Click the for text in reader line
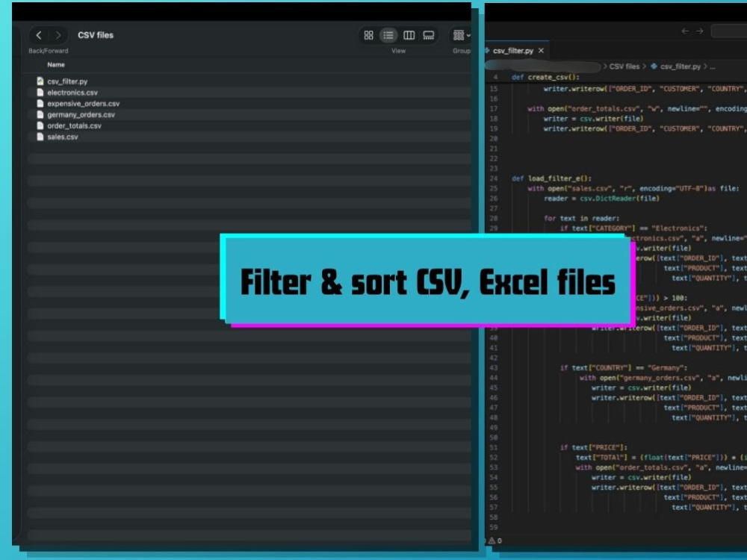This screenshot has height=560, width=747. click(582, 219)
